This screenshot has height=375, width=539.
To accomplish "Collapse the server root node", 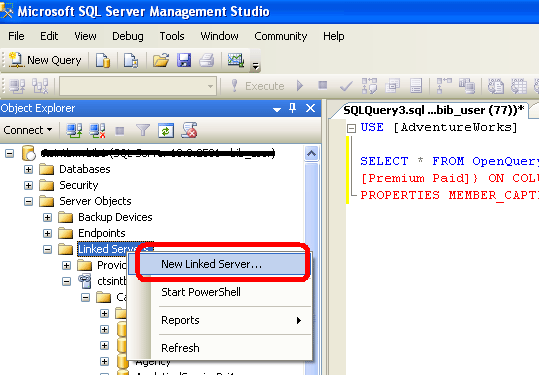I will tap(10, 153).
